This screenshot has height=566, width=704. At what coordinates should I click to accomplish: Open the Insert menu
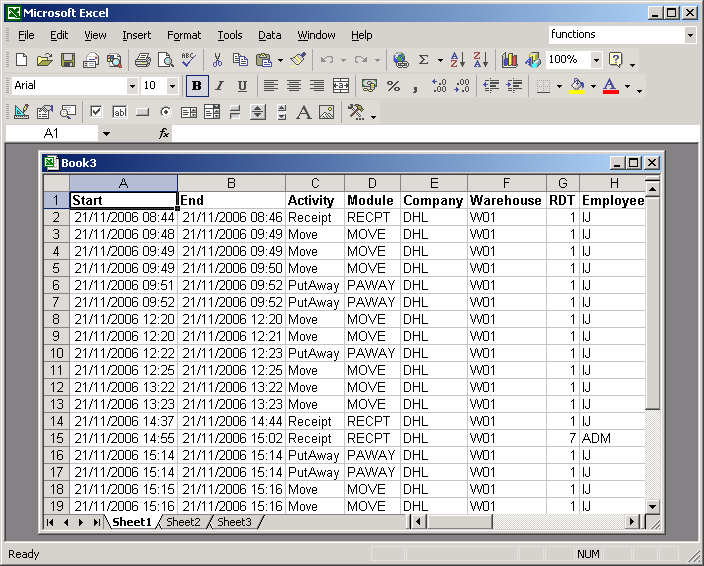click(x=136, y=35)
